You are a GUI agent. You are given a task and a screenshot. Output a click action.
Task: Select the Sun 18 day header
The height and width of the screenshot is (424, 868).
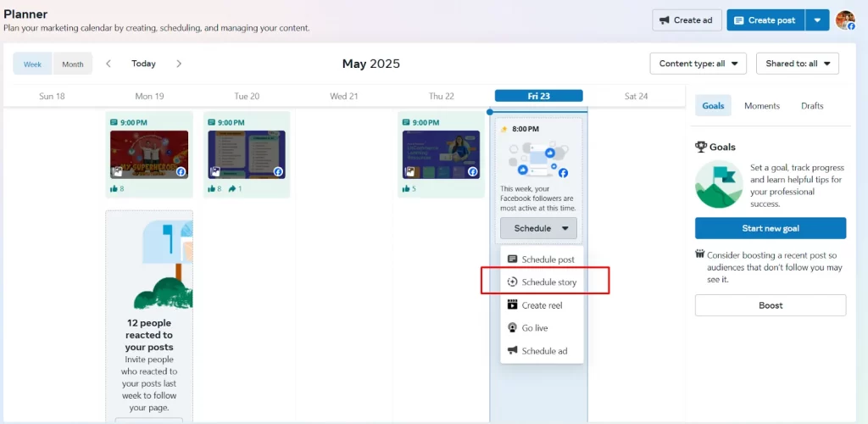[x=52, y=97]
